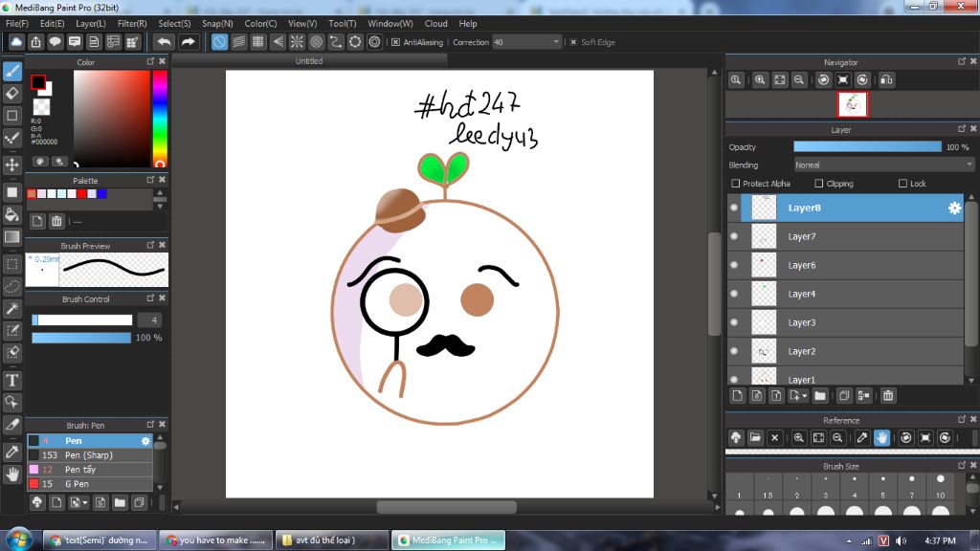Hide Layer6 with its visibility dot
The width and height of the screenshot is (980, 551).
point(734,266)
